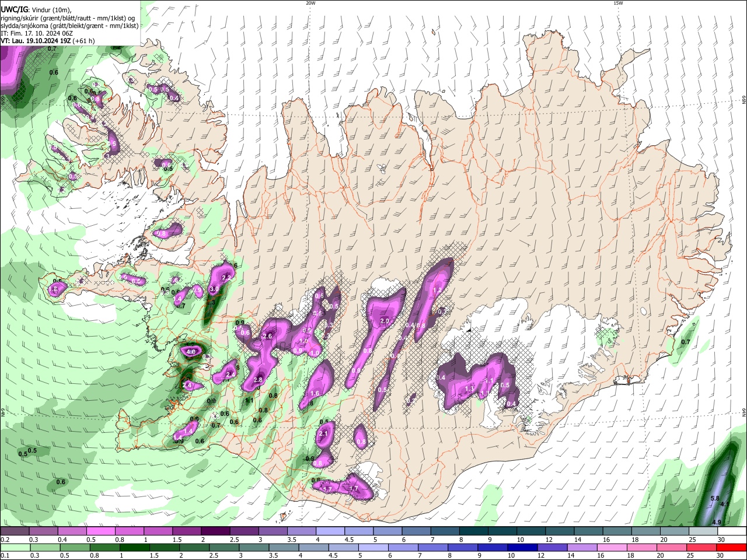
Task: Pick the blue 8 swatch in lower legend row
Action: pos(463,548)
